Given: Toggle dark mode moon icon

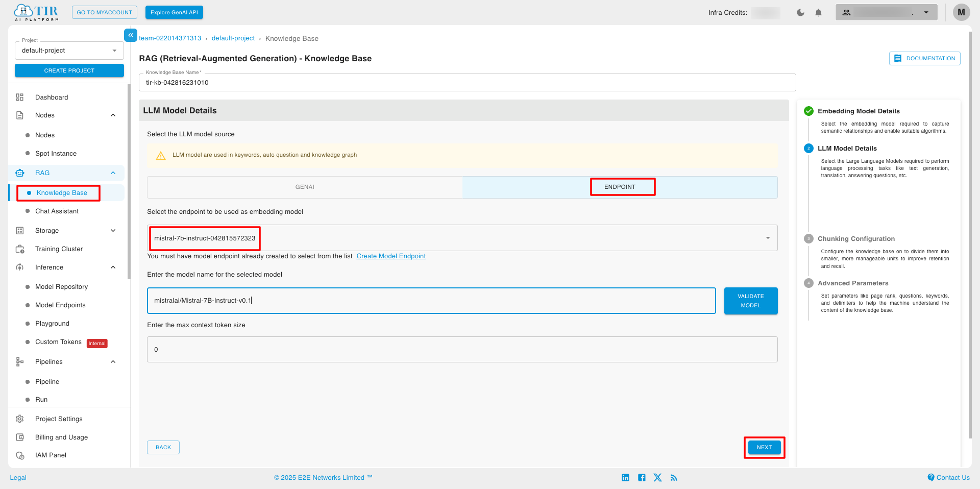Looking at the screenshot, I should coord(800,13).
